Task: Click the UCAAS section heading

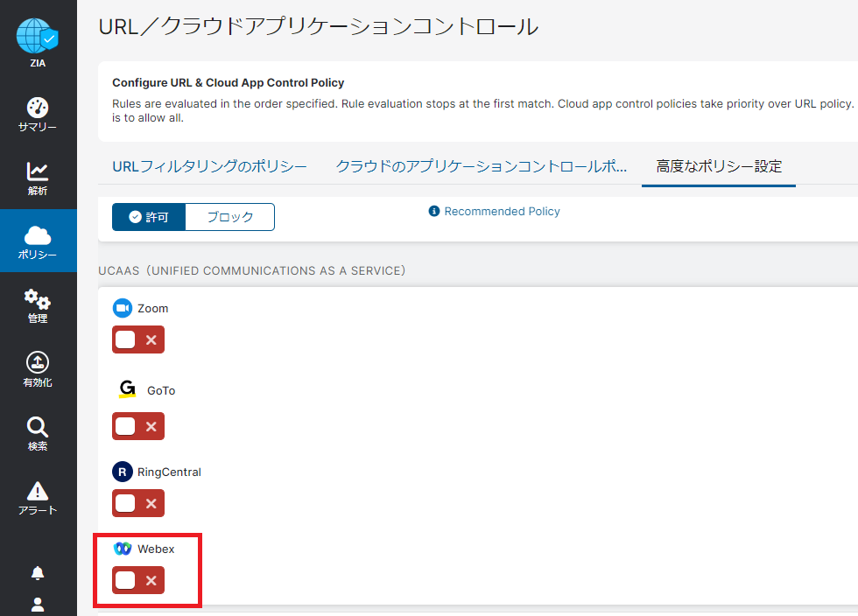Action: click(252, 270)
